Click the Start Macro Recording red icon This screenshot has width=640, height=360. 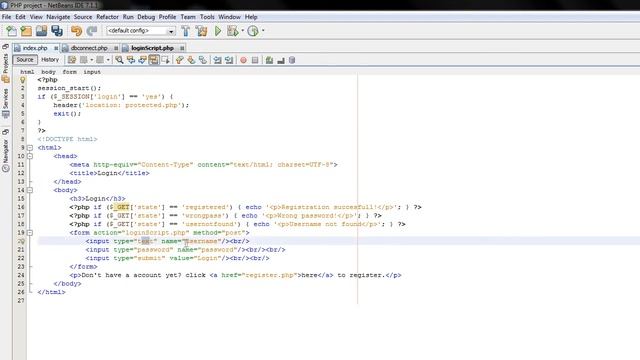pos(243,60)
